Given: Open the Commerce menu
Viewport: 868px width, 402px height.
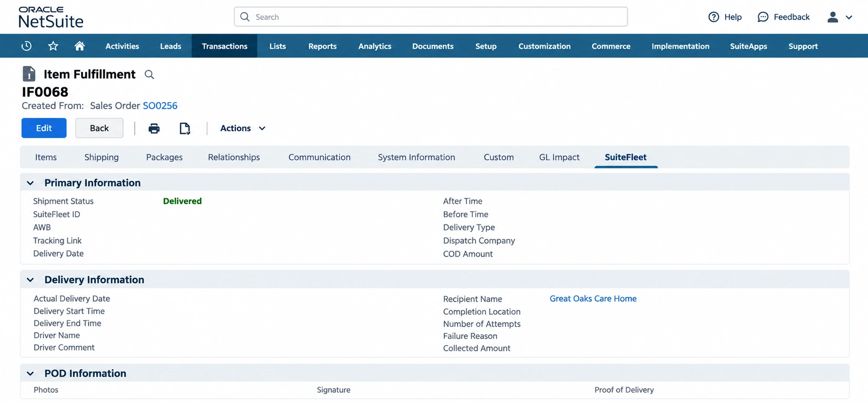Looking at the screenshot, I should pos(611,46).
